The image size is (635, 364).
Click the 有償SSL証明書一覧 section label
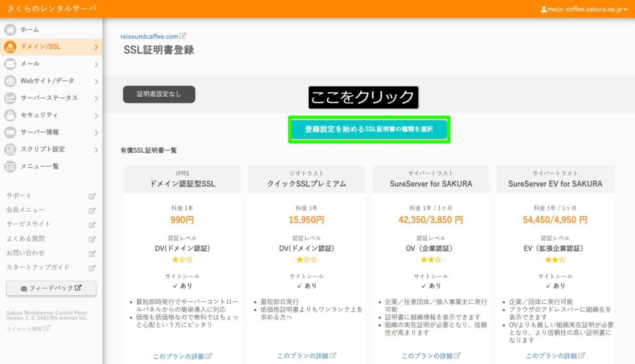point(149,150)
